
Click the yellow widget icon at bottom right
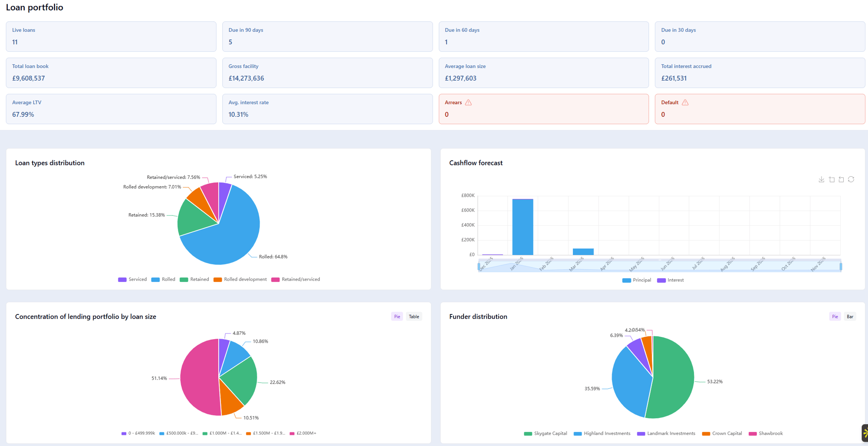[x=865, y=433]
